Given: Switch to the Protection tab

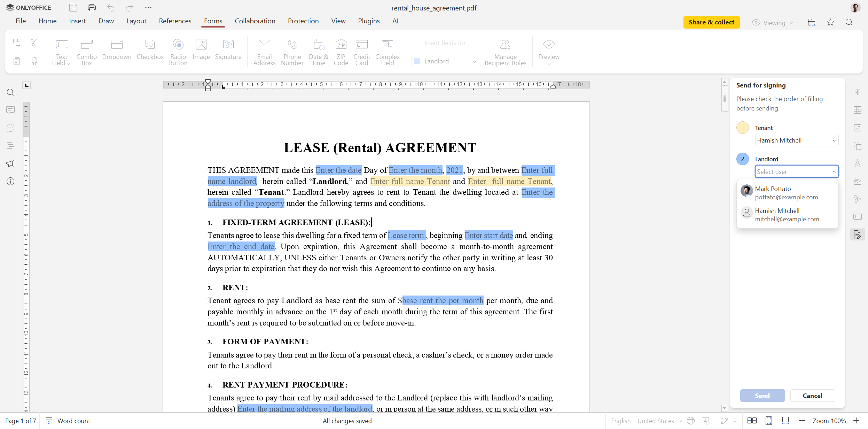Looking at the screenshot, I should 303,21.
